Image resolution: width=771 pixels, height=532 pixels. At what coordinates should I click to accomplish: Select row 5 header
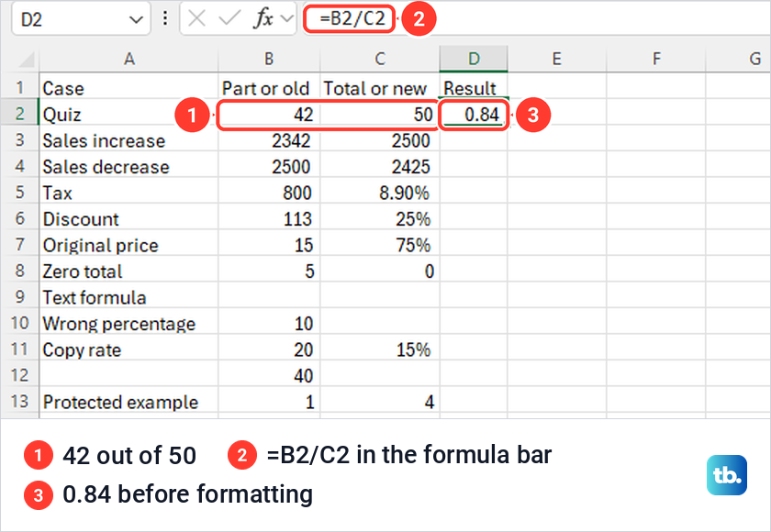point(19,192)
